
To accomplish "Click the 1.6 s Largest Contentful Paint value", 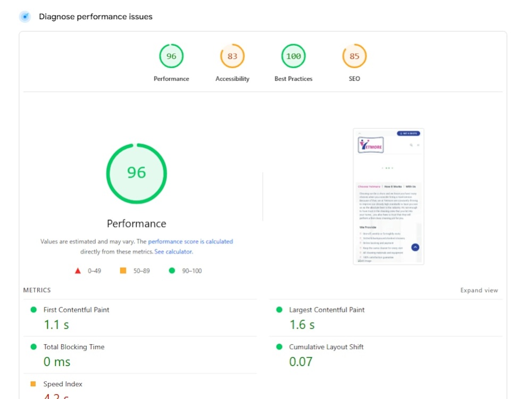I will [302, 325].
